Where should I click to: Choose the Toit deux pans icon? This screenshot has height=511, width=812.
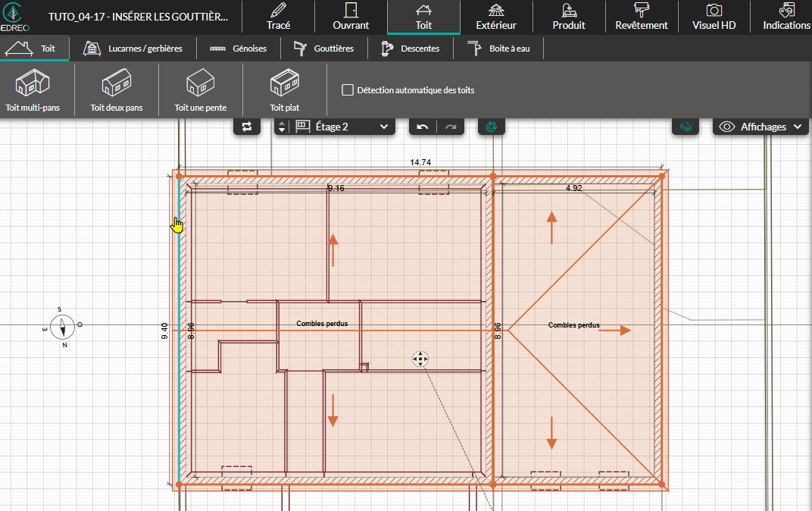(117, 90)
